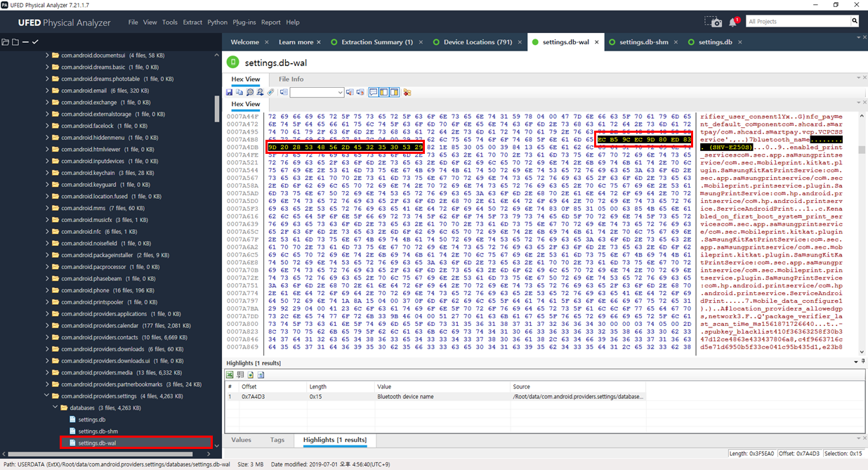This screenshot has width=868, height=470.
Task: Click the hex view vertical scrollbar thumb
Action: [x=863, y=150]
